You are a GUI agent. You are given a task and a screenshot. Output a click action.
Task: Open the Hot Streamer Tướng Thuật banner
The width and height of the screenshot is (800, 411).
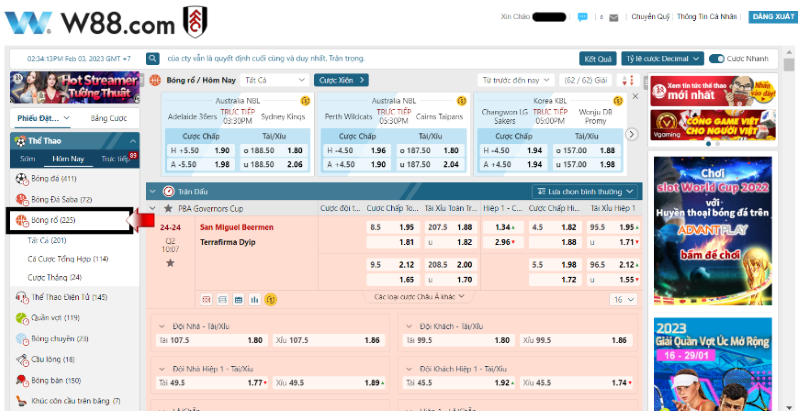pyautogui.click(x=74, y=88)
